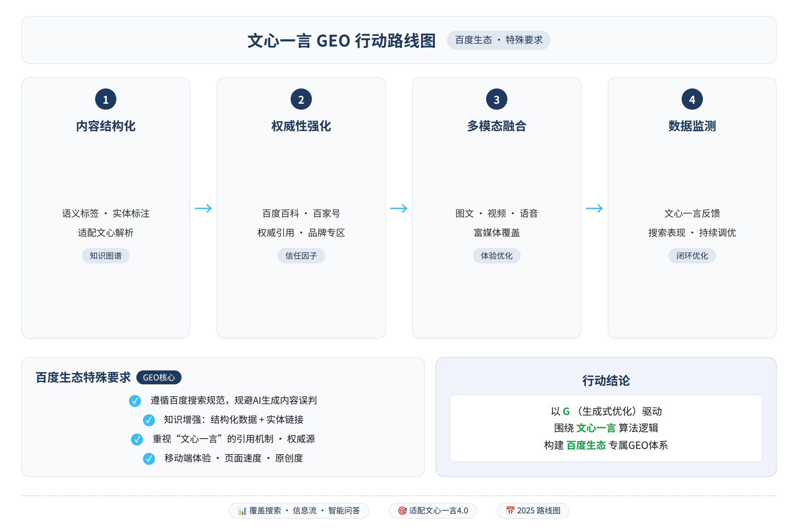Viewport: 798px width, 532px height.
Task: Click the line 重视"文心一言"的引用机制 · 权威源
Action: 233,439
